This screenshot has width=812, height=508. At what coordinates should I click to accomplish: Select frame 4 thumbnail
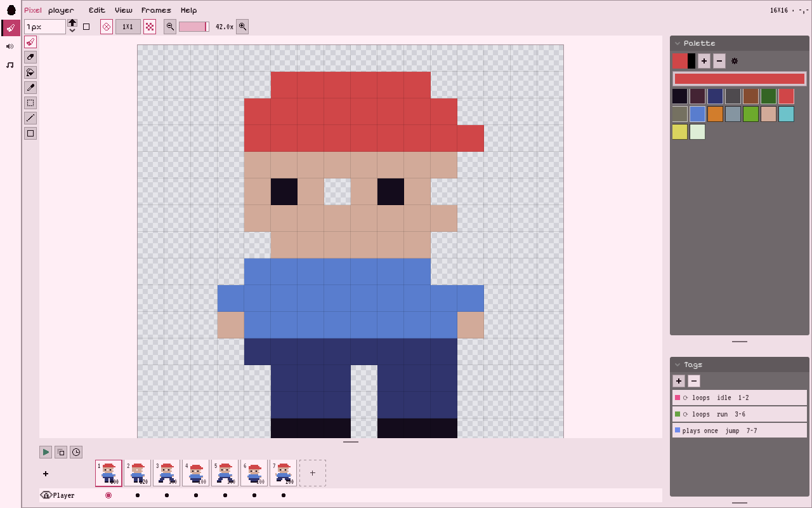[196, 473]
